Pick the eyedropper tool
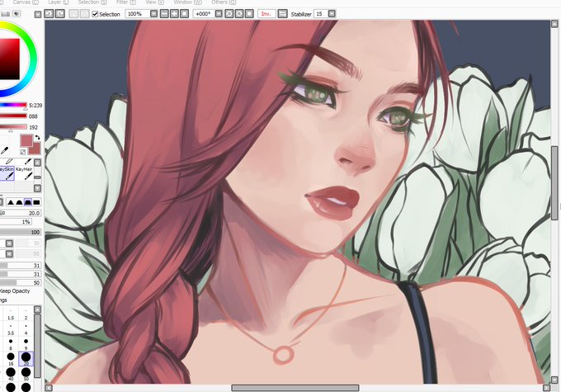The width and height of the screenshot is (561, 392). pyautogui.click(x=4, y=151)
